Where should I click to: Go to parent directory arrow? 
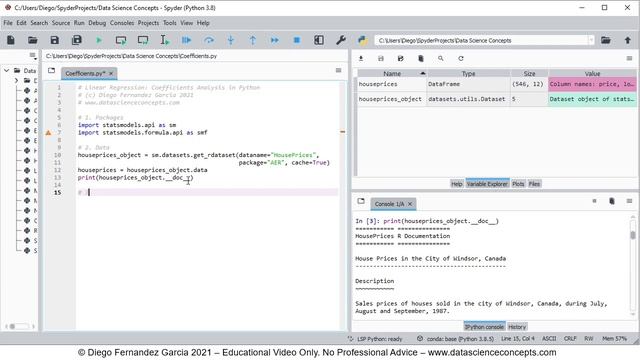(x=627, y=40)
